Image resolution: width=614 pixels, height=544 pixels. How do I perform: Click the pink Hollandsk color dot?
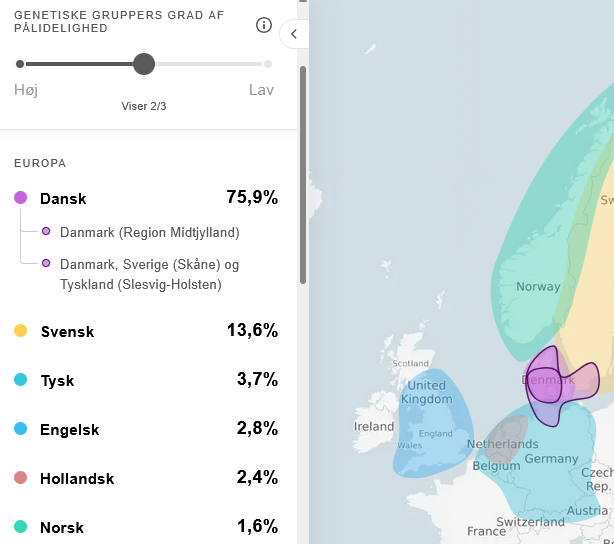pyautogui.click(x=20, y=478)
